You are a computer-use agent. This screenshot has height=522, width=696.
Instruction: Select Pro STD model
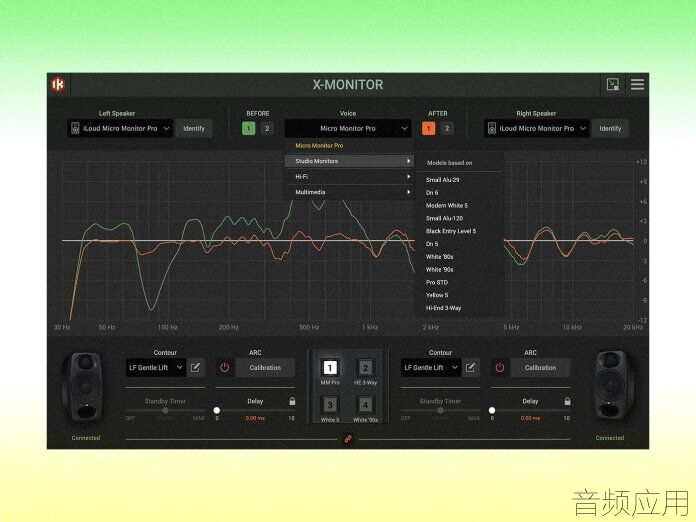click(x=437, y=282)
